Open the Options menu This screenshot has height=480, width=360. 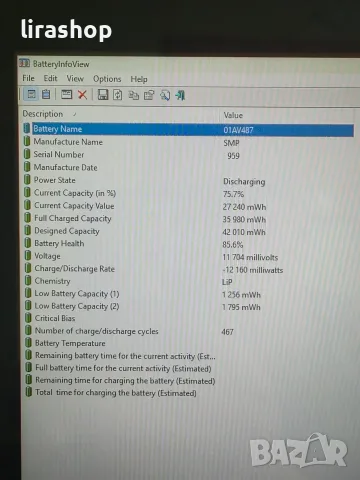tap(107, 79)
